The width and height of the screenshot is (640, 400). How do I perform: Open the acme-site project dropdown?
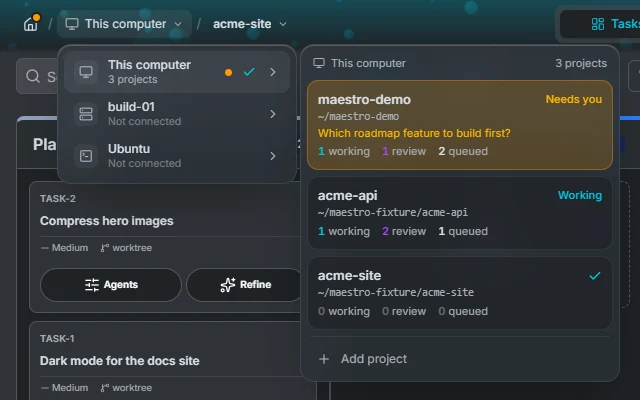click(x=249, y=24)
